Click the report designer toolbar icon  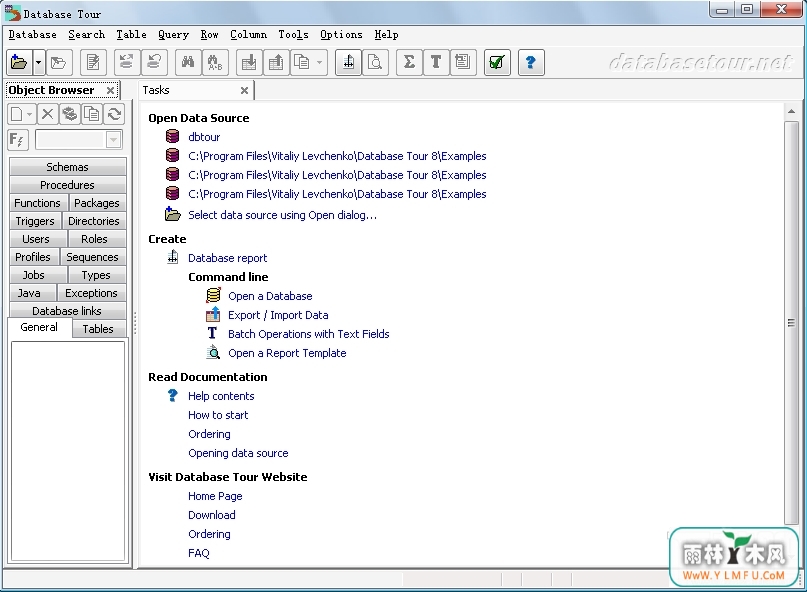(348, 63)
